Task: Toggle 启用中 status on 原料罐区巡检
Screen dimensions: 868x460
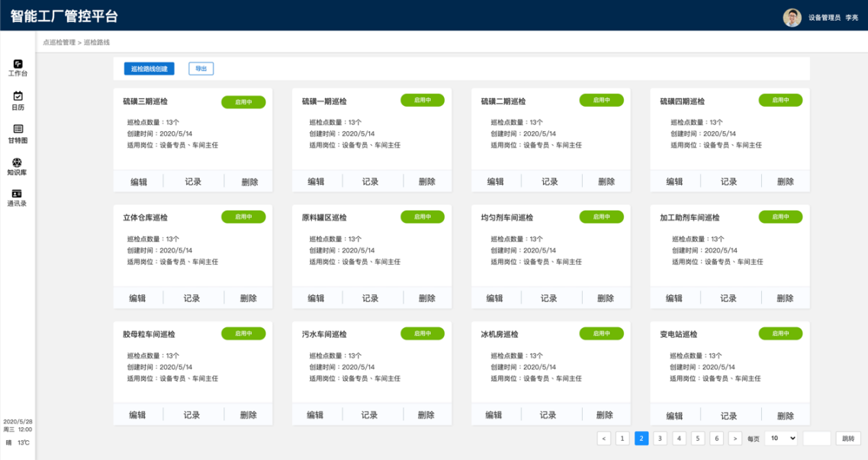Action: coord(422,217)
